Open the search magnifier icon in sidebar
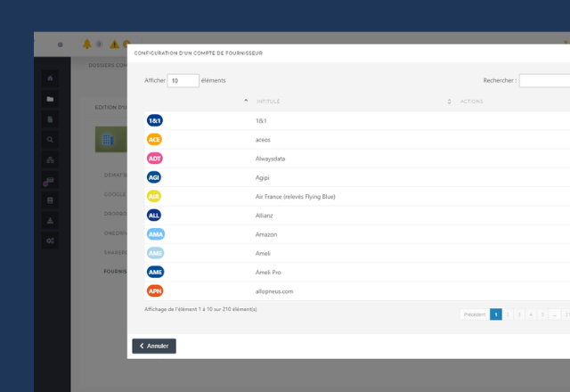570x392 pixels. coord(50,140)
